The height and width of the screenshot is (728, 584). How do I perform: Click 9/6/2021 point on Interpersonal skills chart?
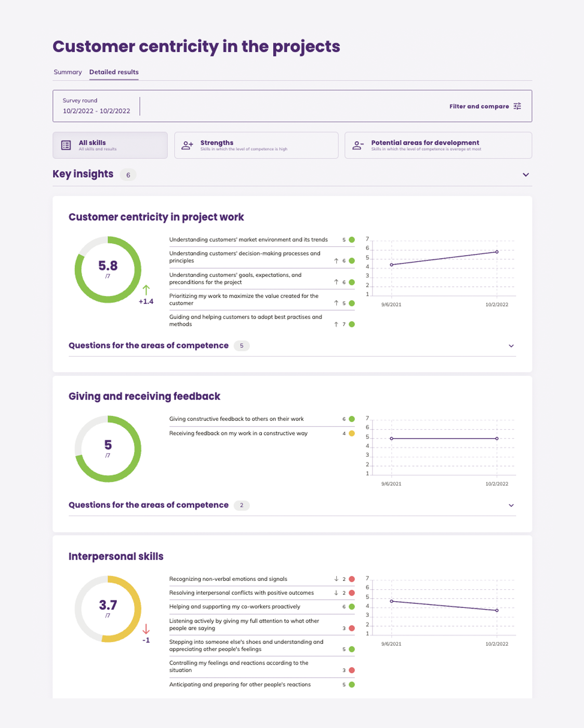pos(392,601)
